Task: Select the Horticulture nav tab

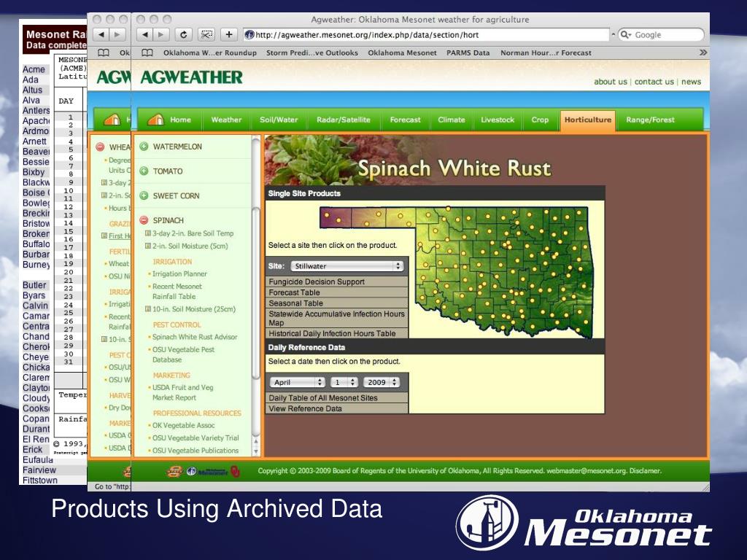Action: tap(588, 120)
